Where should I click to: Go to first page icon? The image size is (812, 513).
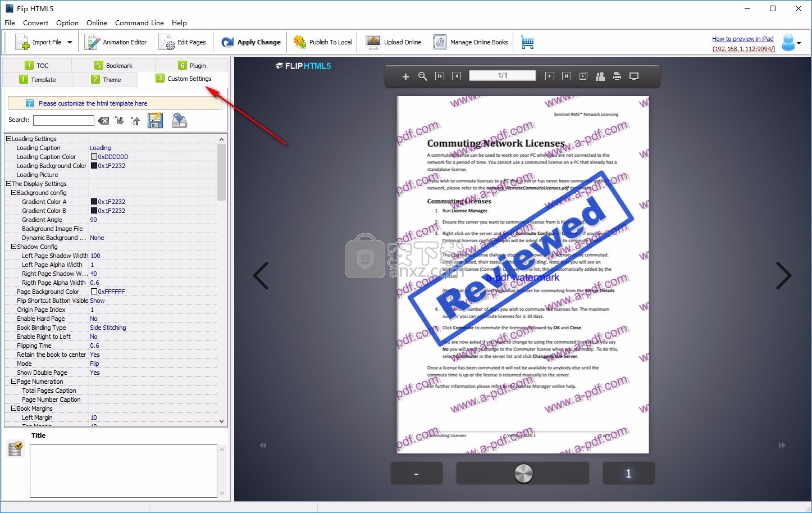[440, 76]
